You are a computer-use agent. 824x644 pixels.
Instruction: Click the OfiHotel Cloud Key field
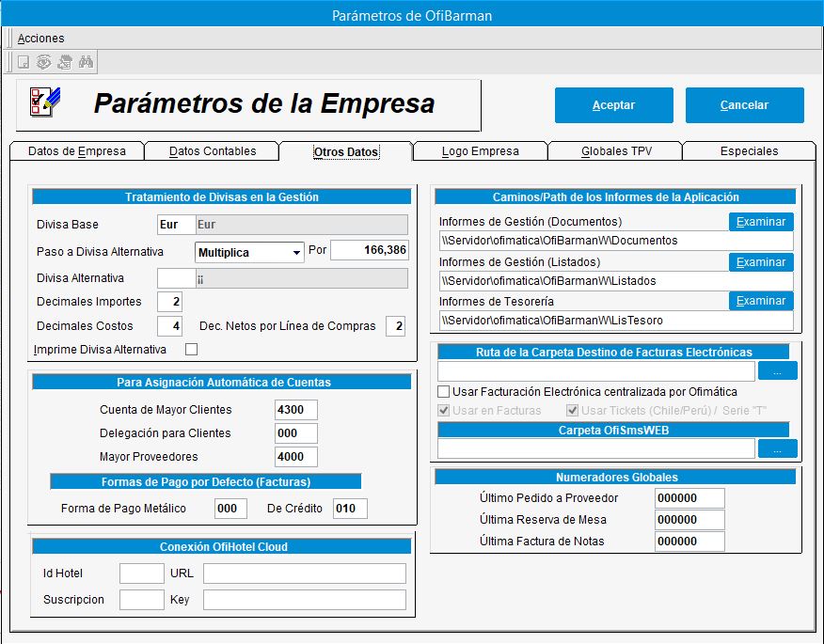tap(305, 600)
